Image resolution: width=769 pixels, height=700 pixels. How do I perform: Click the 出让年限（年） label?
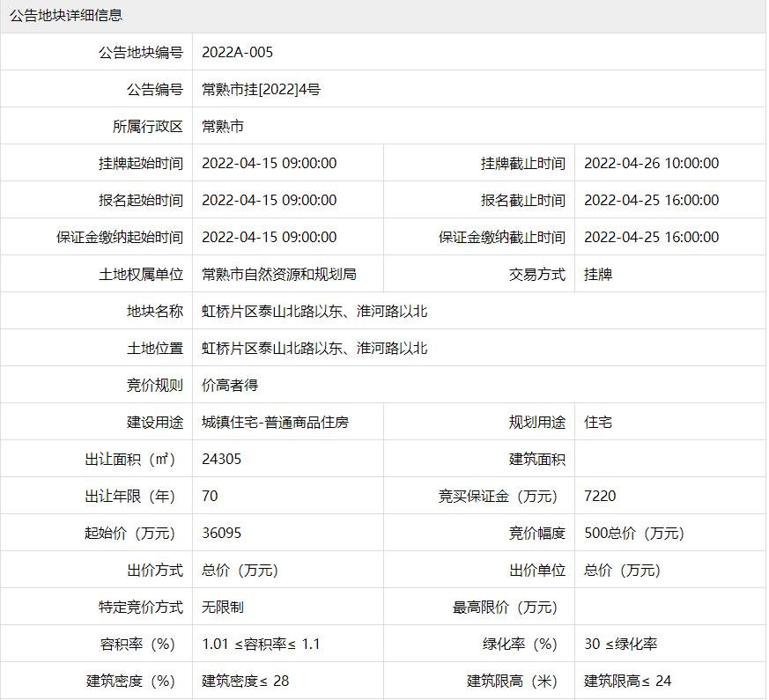point(130,496)
